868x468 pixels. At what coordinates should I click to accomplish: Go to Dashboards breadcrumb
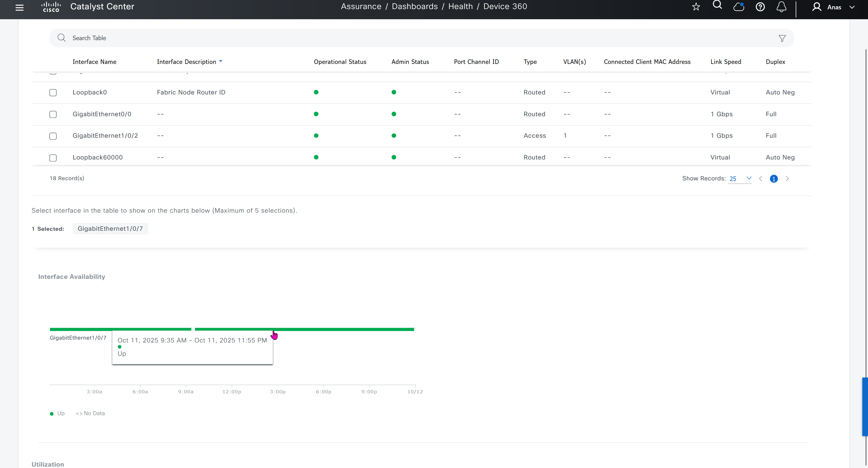coord(415,7)
